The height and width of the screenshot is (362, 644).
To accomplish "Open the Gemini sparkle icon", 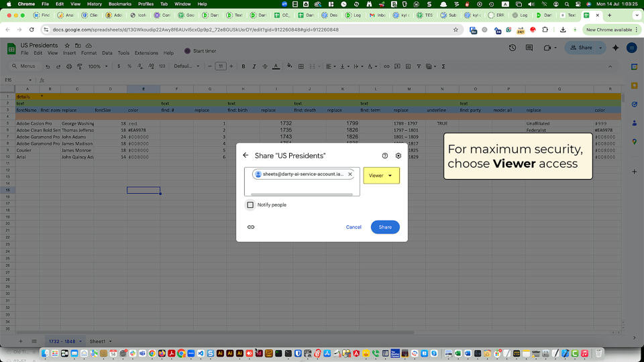I will (616, 48).
